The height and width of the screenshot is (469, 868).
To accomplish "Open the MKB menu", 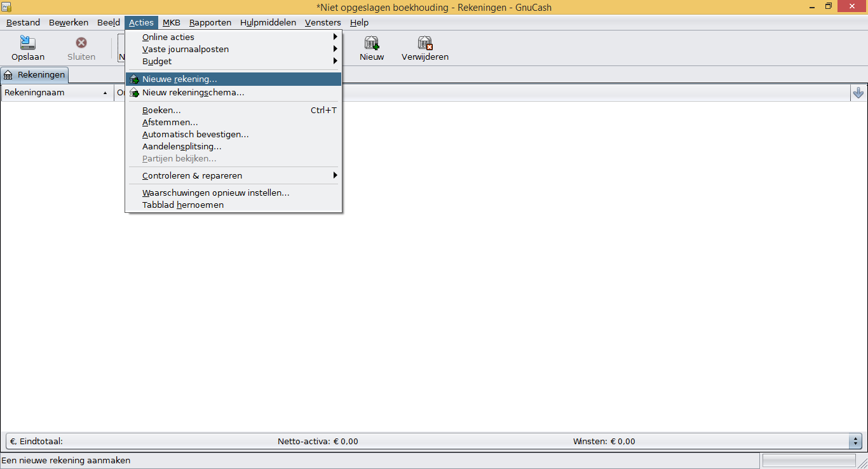I will (x=172, y=22).
